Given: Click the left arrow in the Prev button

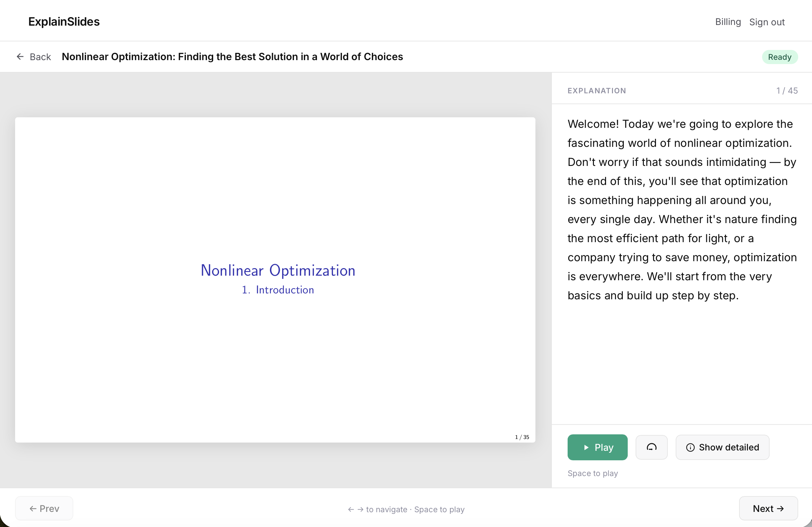Looking at the screenshot, I should (x=33, y=508).
